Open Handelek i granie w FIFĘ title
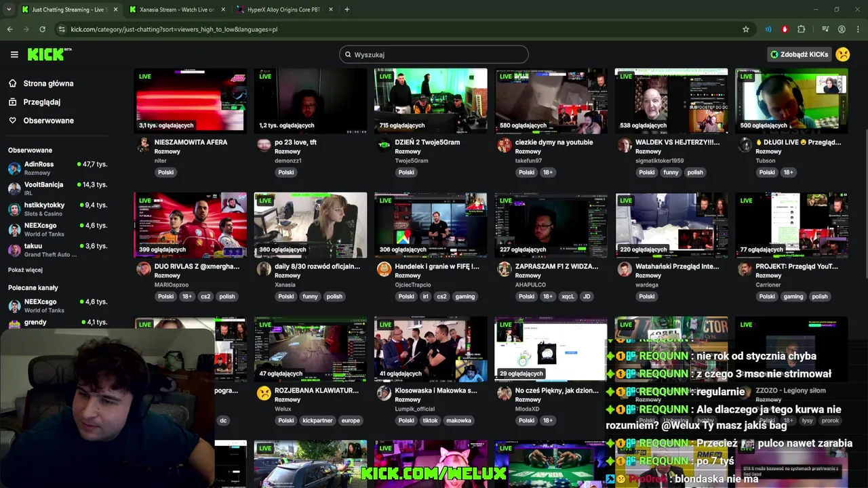 pos(437,266)
